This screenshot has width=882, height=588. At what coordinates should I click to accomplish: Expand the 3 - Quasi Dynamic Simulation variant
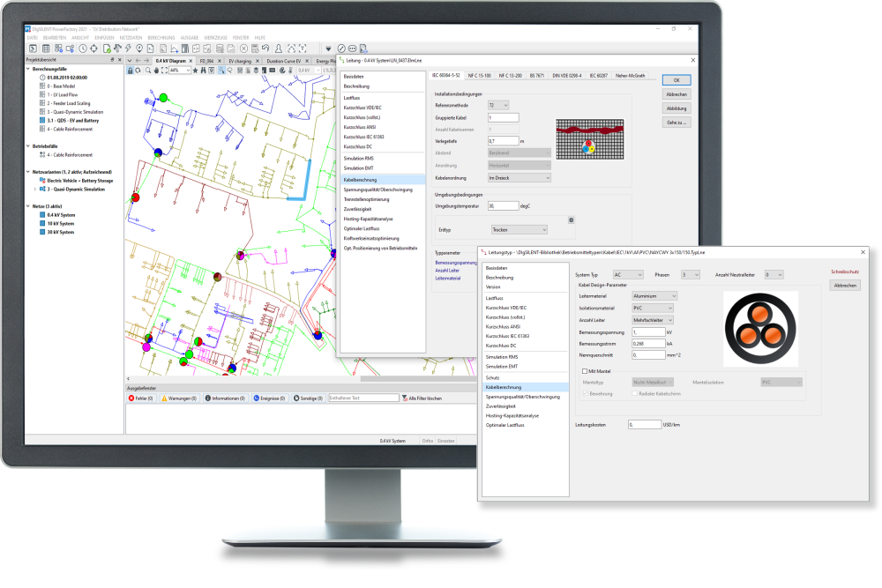[35, 189]
